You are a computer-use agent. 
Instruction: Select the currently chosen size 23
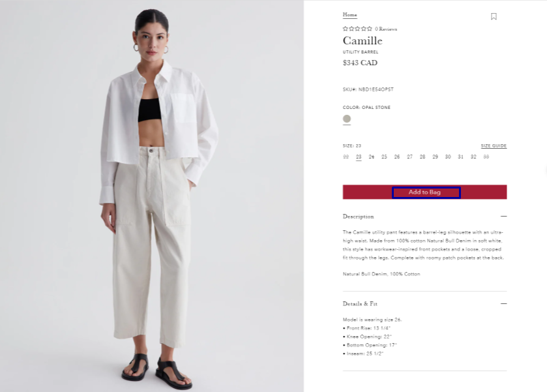pos(359,157)
